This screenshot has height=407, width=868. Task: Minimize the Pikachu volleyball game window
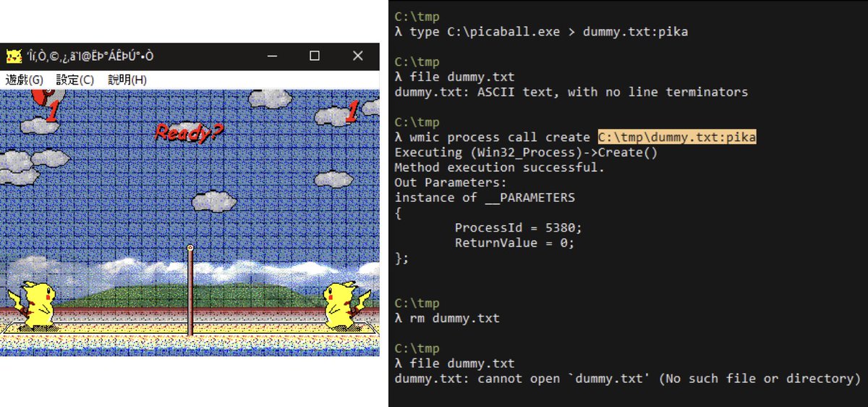click(x=271, y=56)
